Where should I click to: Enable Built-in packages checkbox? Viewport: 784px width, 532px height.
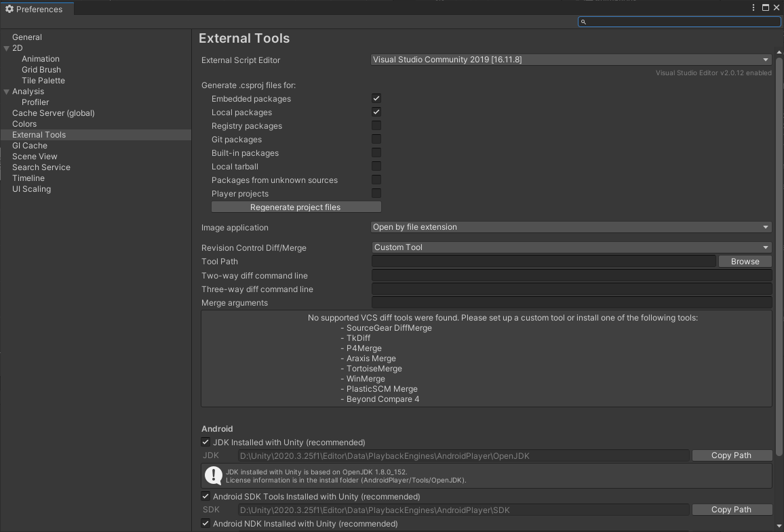[376, 152]
